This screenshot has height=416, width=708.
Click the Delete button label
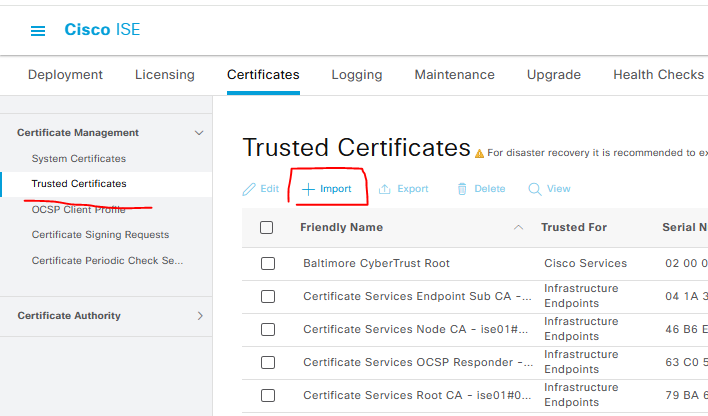[x=489, y=189]
